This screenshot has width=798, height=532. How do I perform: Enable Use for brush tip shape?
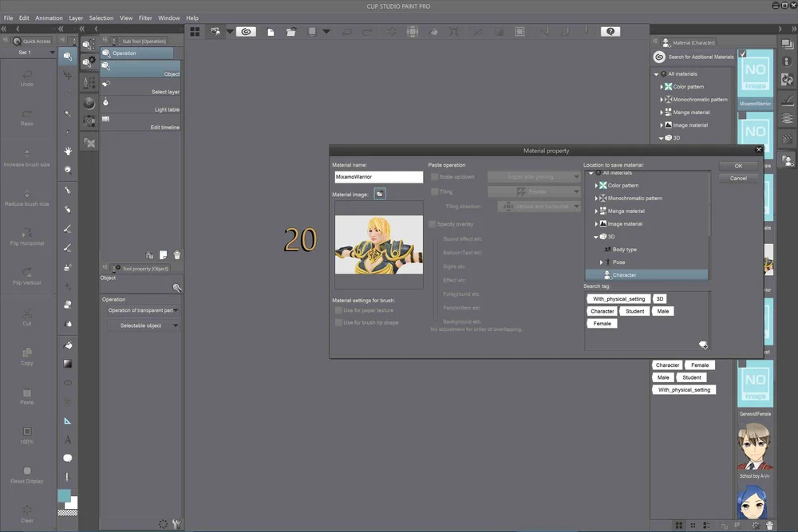tap(338, 322)
